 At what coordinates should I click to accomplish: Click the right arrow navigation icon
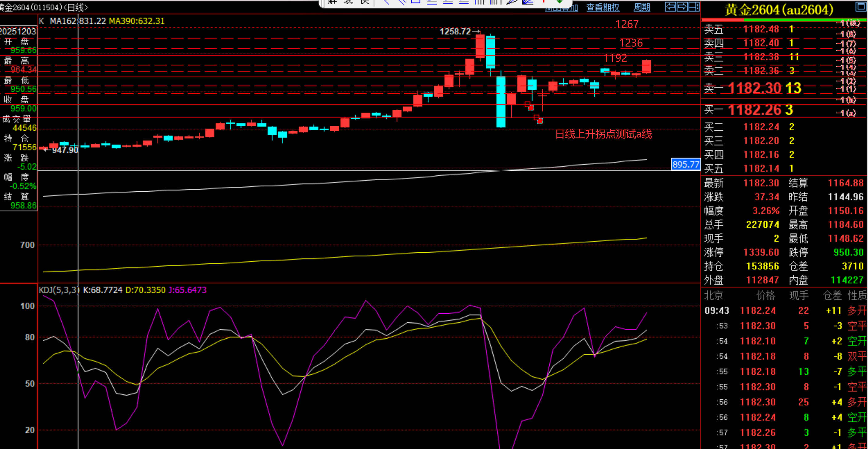[682, 7]
